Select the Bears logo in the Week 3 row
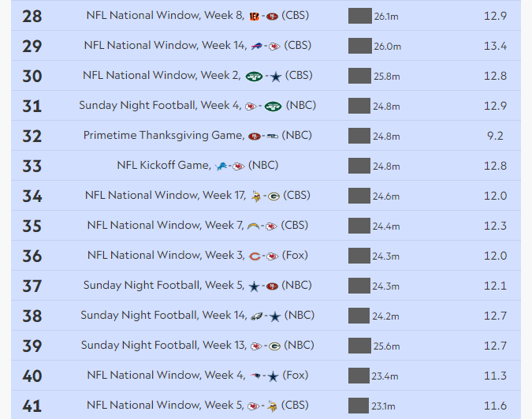532x419 pixels. coord(255,256)
